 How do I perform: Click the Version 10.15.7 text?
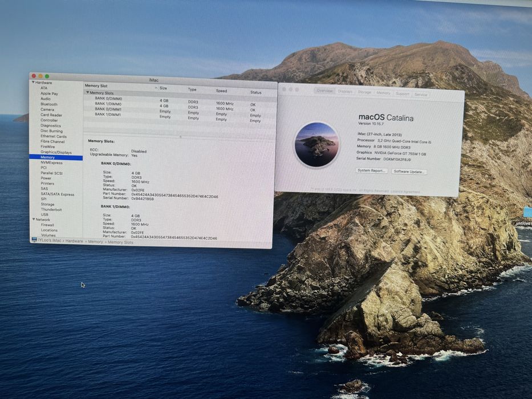[371, 124]
